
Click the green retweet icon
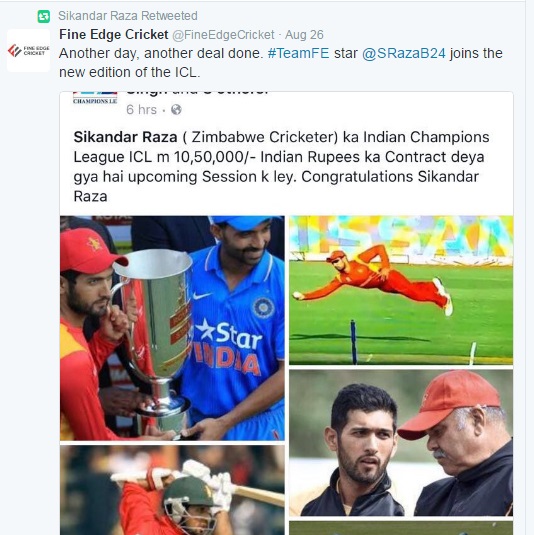[44, 16]
